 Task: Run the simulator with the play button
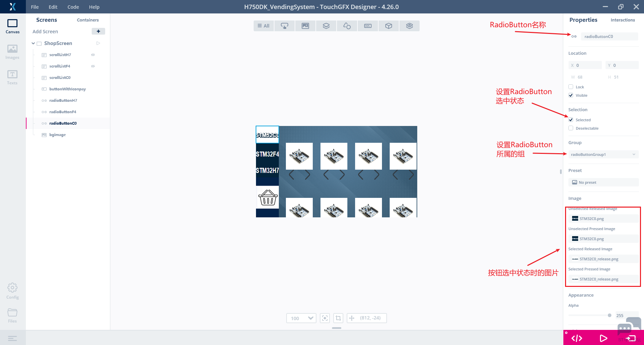click(603, 338)
